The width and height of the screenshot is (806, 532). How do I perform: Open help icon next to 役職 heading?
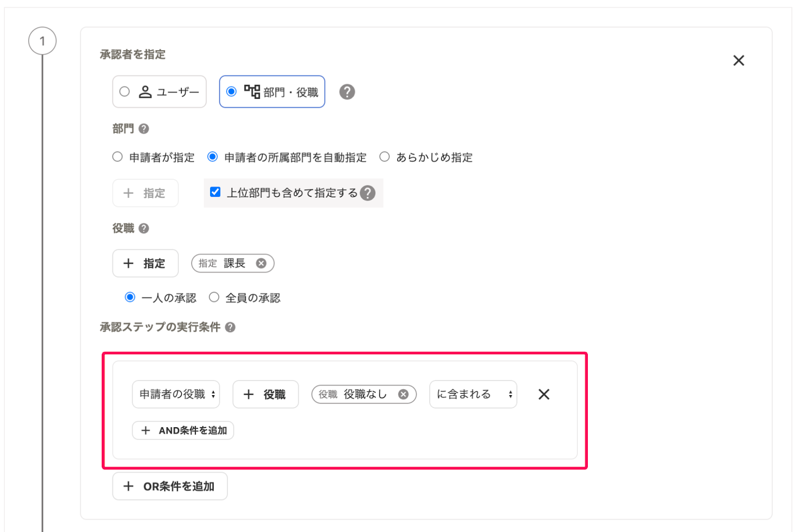(144, 229)
